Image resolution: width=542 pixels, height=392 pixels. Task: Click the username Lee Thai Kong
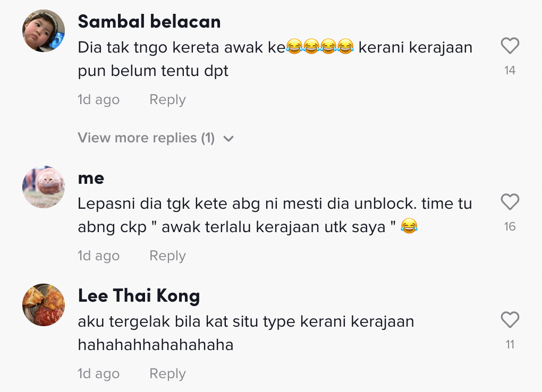(139, 296)
